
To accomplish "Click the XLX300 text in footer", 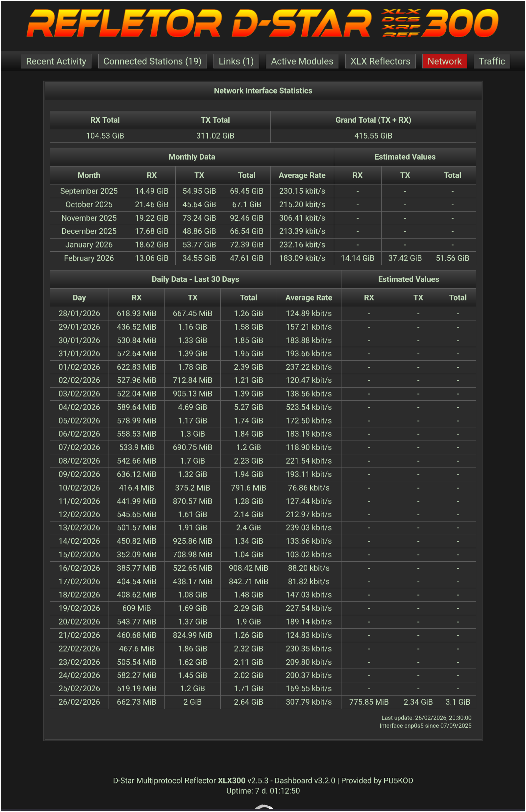I will [231, 781].
